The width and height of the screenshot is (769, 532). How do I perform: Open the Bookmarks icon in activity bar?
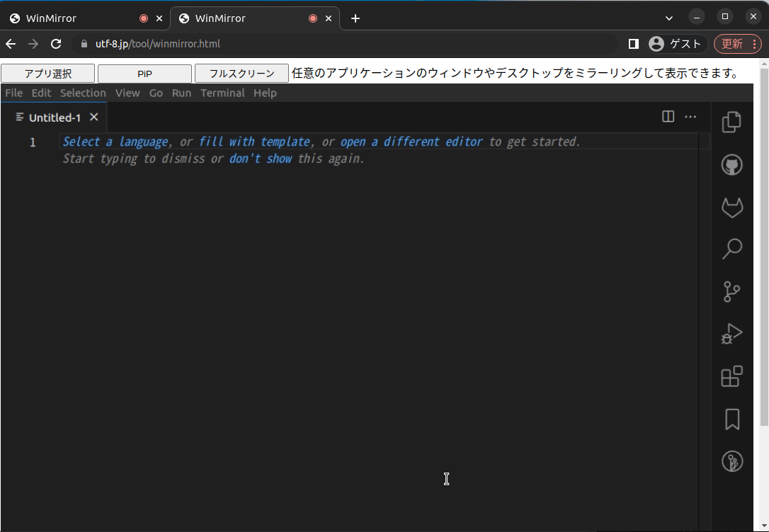tap(732, 420)
